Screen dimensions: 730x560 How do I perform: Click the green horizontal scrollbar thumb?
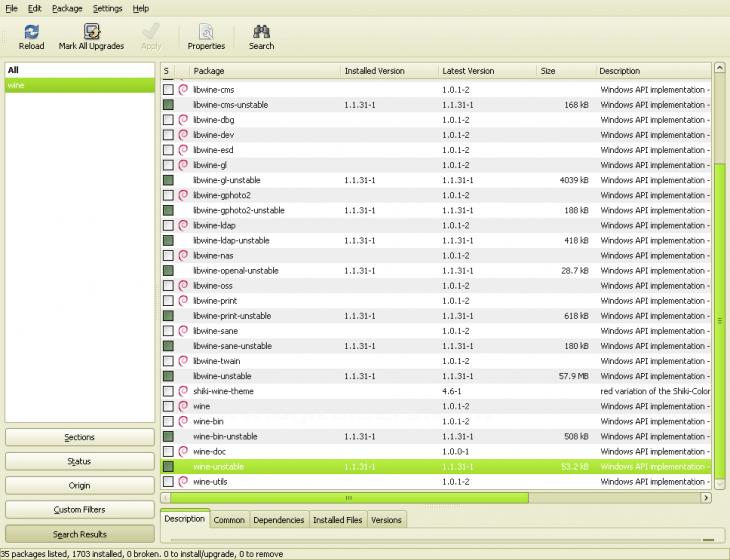click(349, 498)
